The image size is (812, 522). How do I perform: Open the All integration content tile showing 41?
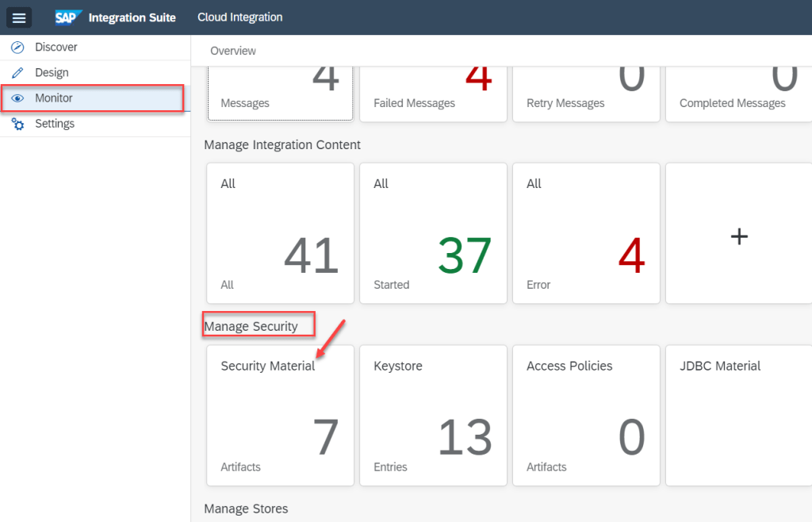pos(280,233)
